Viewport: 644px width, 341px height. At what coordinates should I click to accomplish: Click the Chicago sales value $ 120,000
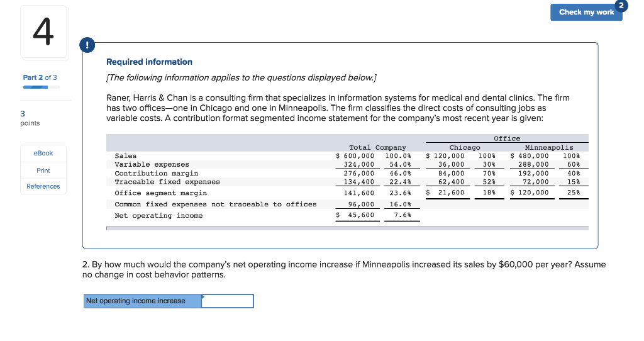pos(445,155)
